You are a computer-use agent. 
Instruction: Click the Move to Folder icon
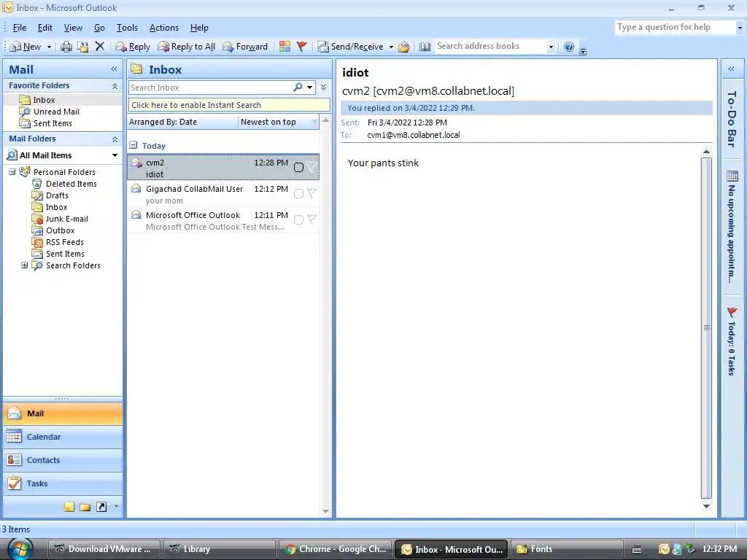pyautogui.click(x=83, y=47)
